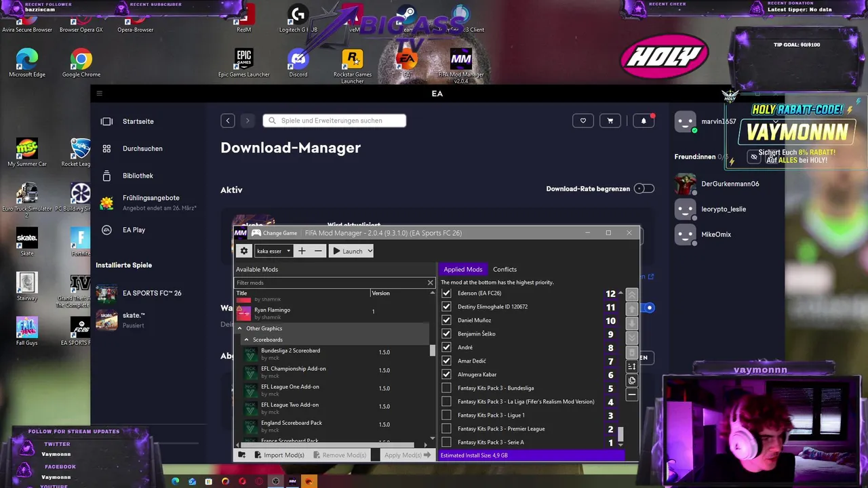The width and height of the screenshot is (868, 488).
Task: Click the trash icon in applied mods sidebar
Action: tap(632, 352)
